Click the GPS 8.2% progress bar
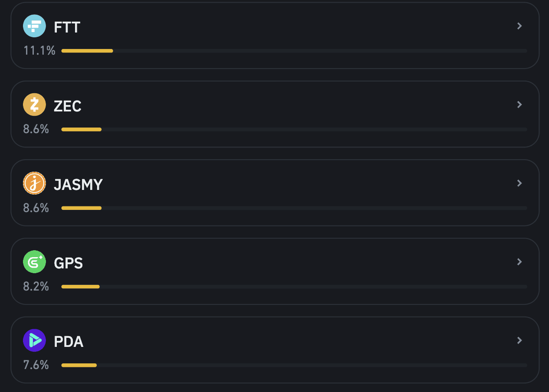 pyautogui.click(x=81, y=287)
